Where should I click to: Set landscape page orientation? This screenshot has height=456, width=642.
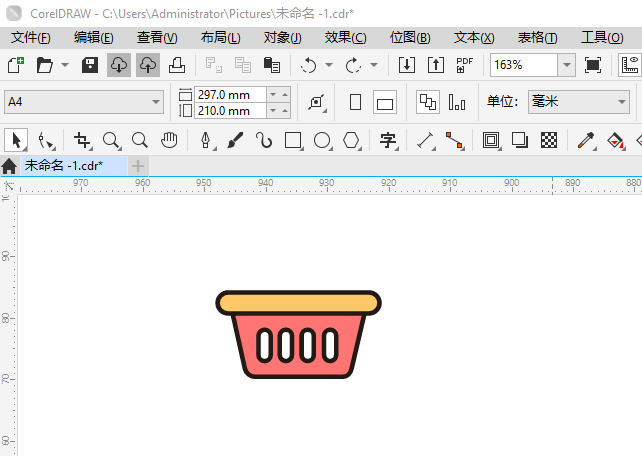point(385,102)
